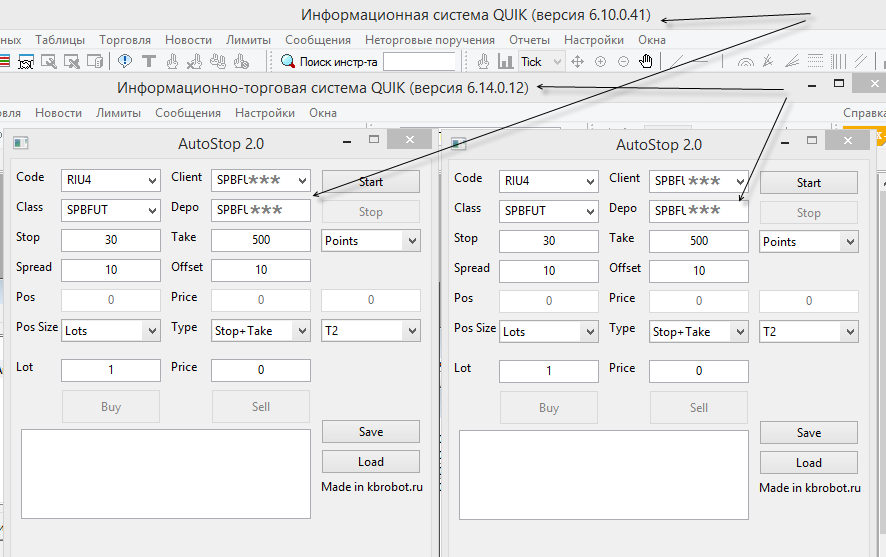Click Load button in right AutoStop window
The image size is (886, 557).
809,463
